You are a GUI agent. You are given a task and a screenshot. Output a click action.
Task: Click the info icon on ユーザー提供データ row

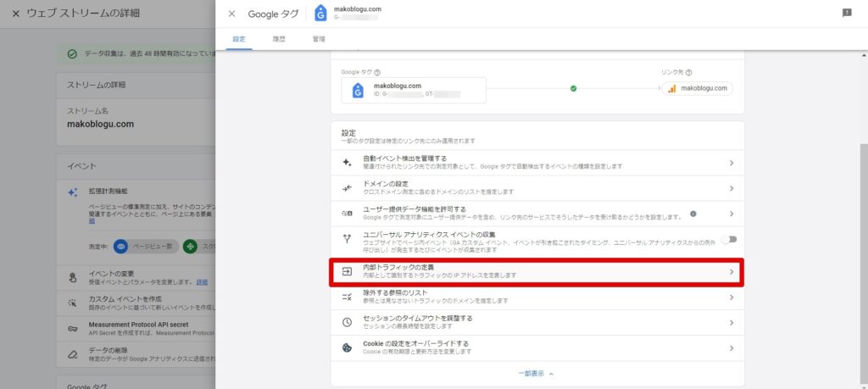(x=693, y=214)
